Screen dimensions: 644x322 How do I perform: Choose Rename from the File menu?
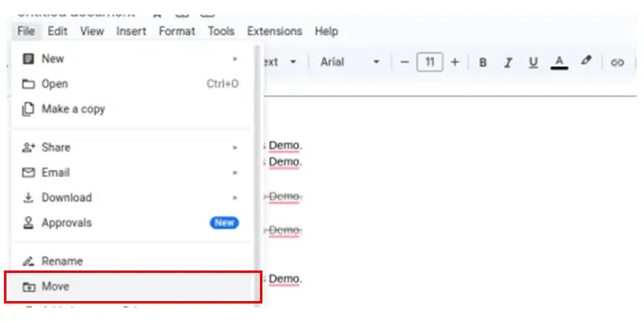pyautogui.click(x=131, y=261)
